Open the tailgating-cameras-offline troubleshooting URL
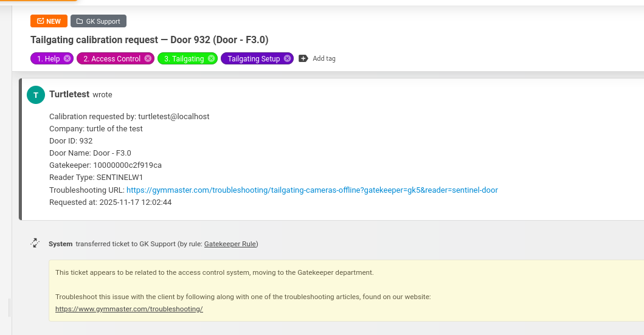 pos(312,190)
